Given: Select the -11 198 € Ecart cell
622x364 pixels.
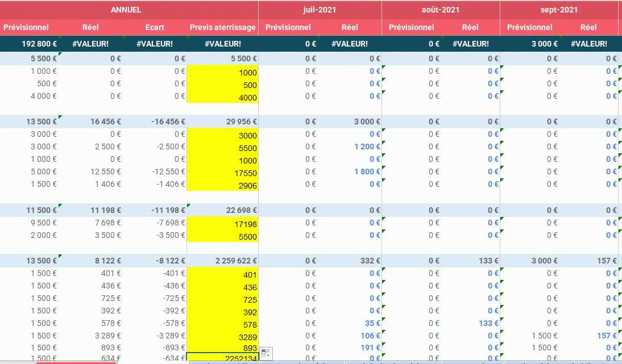Looking at the screenshot, I should click(155, 210).
